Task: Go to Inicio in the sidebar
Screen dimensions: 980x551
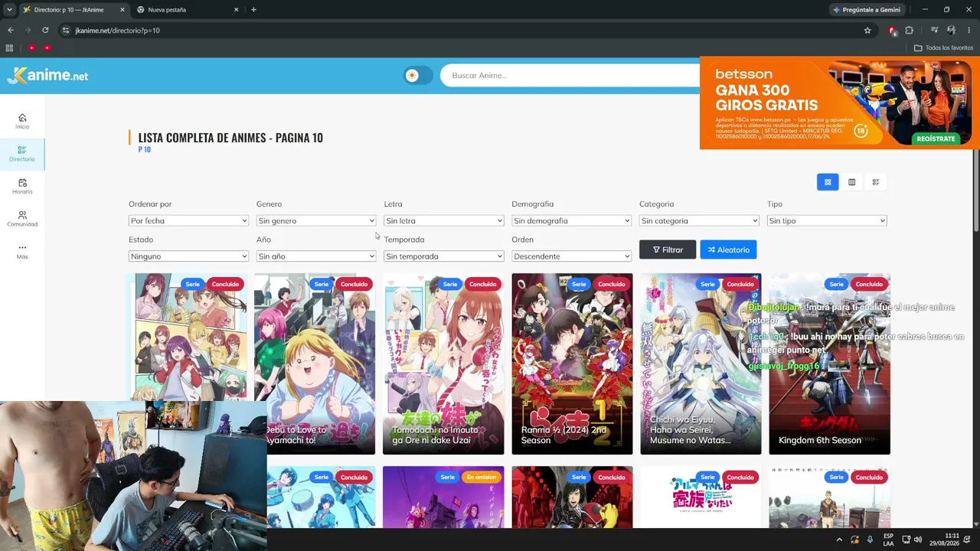Action: click(22, 121)
